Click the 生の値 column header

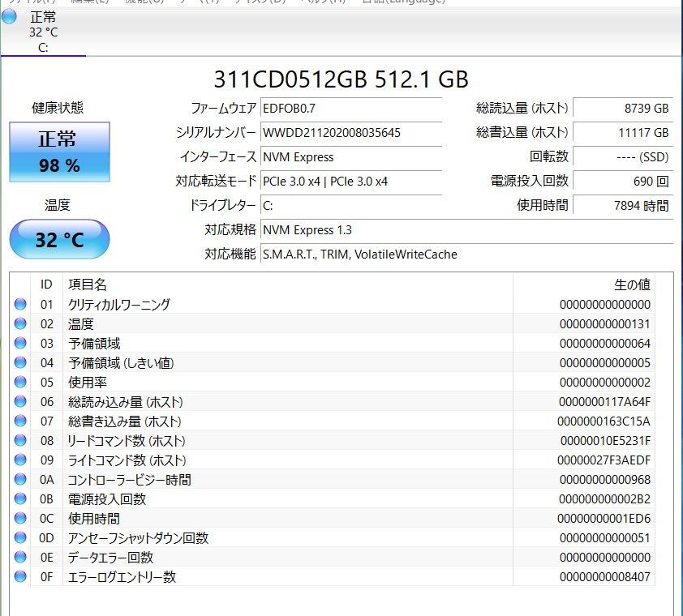point(632,284)
